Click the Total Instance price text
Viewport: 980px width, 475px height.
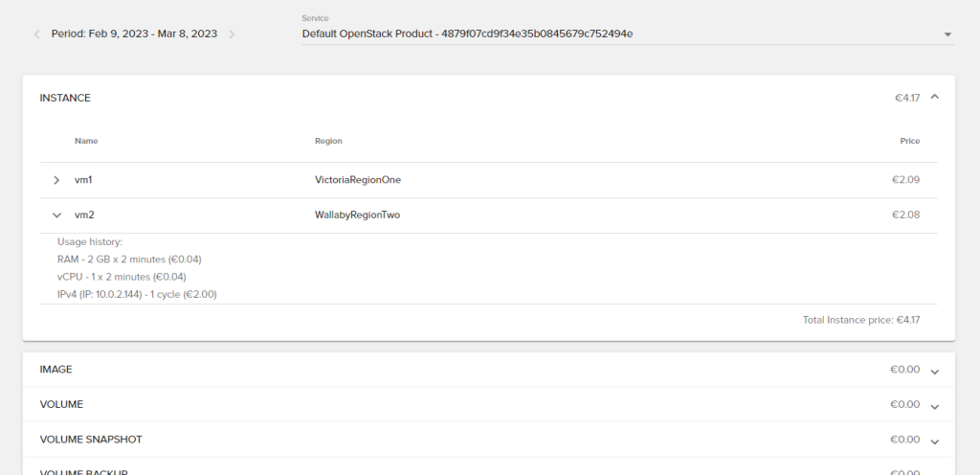click(861, 320)
